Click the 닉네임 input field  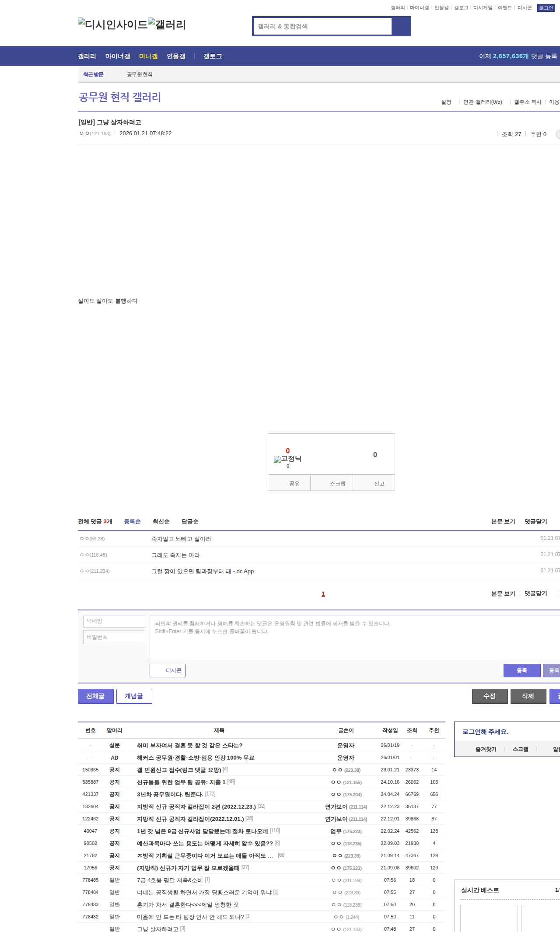114,621
